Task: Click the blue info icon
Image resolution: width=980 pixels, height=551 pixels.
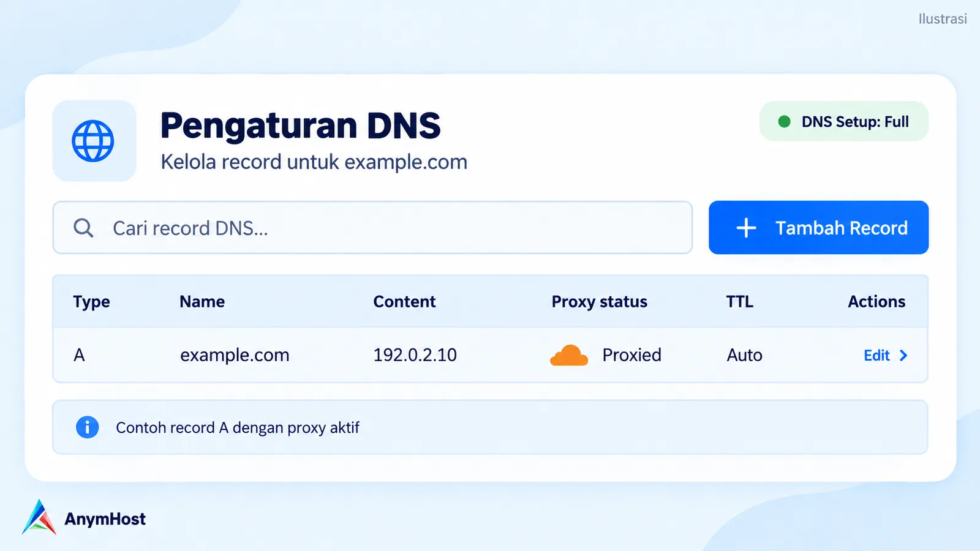Action: pos(87,427)
